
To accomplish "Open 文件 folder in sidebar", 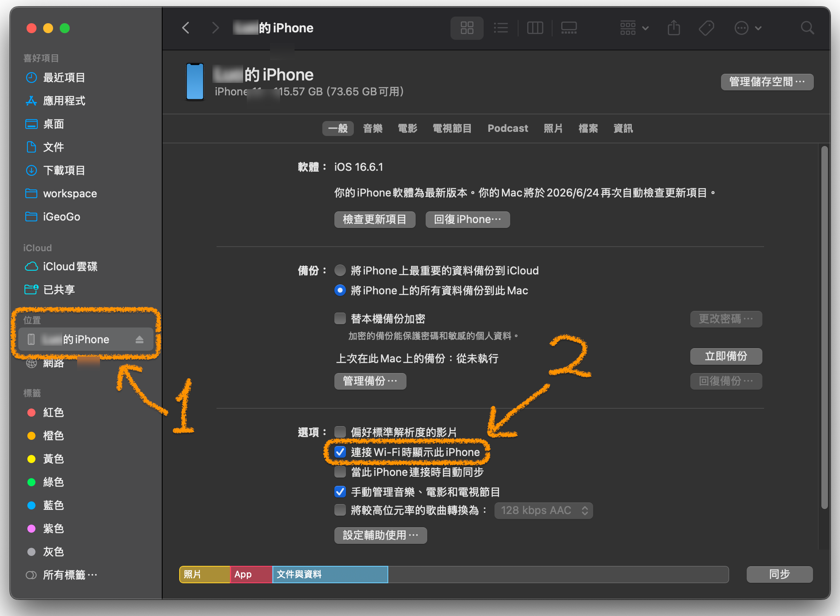I will click(x=54, y=147).
